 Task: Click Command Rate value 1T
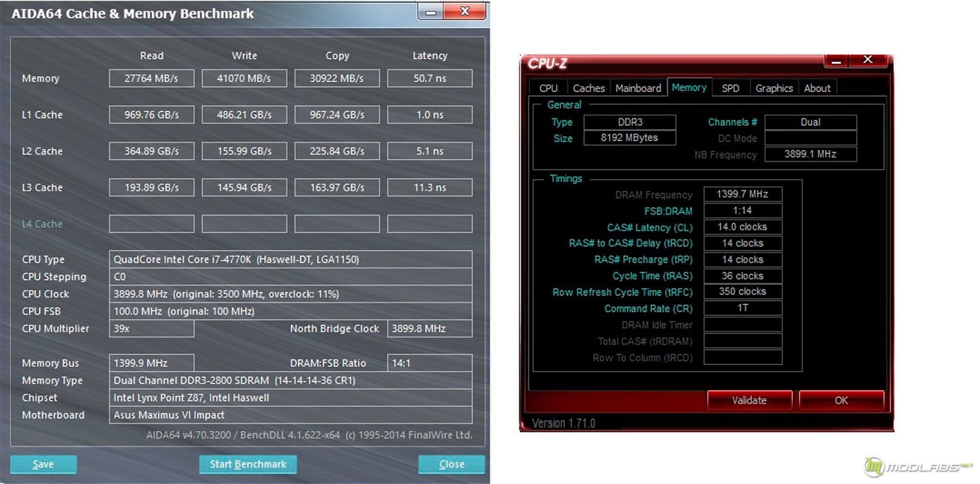coord(743,308)
